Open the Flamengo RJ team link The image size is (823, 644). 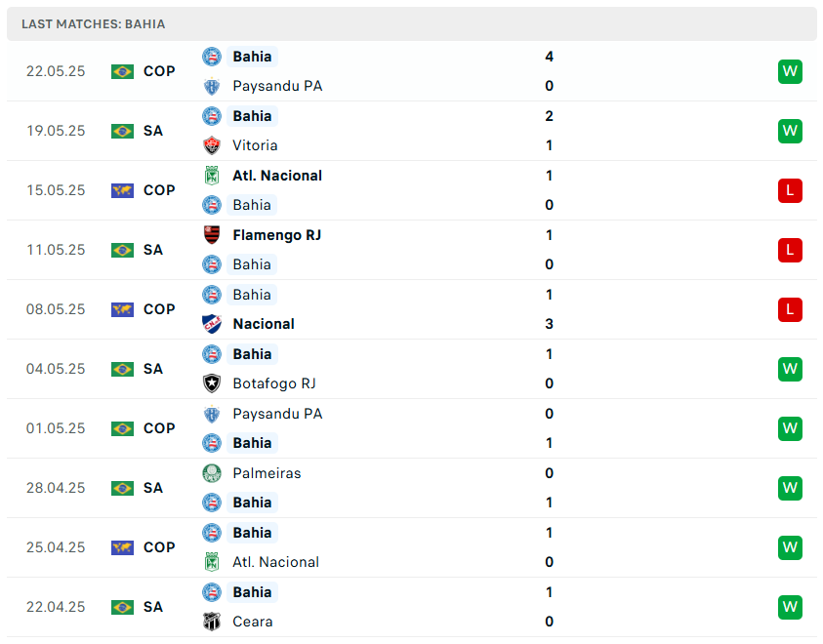(x=276, y=235)
